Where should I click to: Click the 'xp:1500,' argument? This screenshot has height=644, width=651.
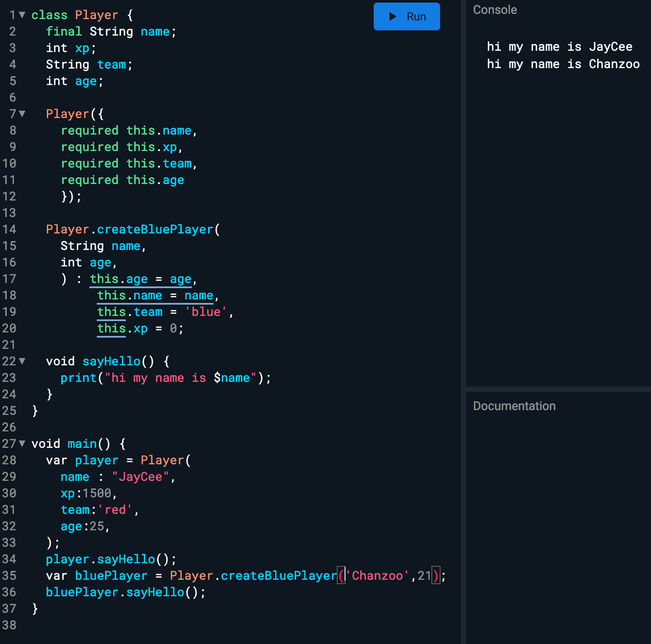click(89, 493)
